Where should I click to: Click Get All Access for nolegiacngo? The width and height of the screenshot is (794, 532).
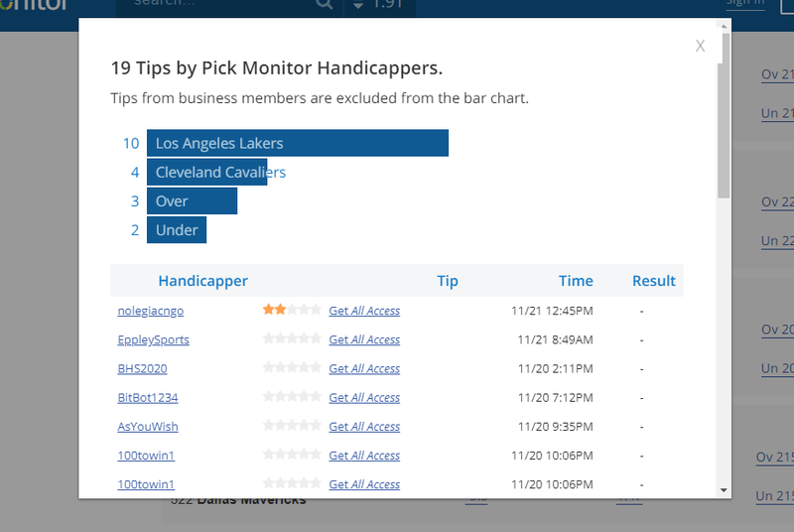(x=364, y=311)
